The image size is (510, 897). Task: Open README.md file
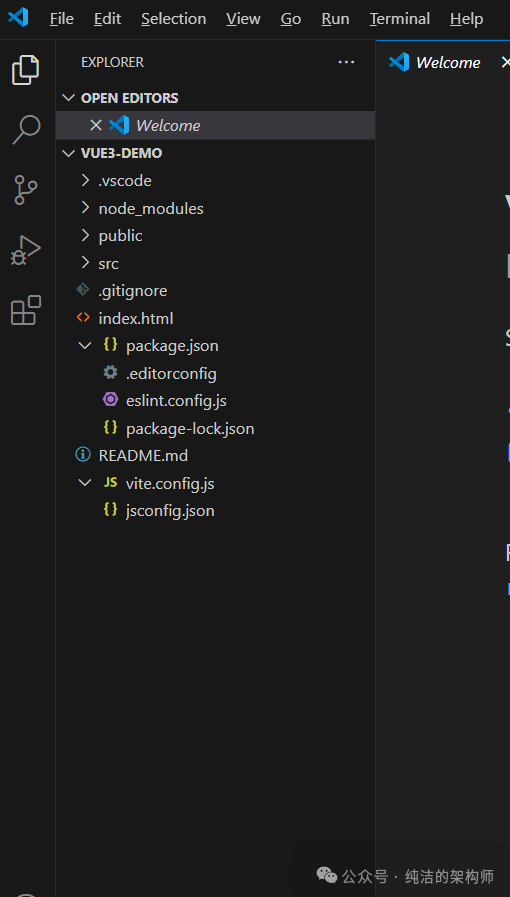pos(143,455)
